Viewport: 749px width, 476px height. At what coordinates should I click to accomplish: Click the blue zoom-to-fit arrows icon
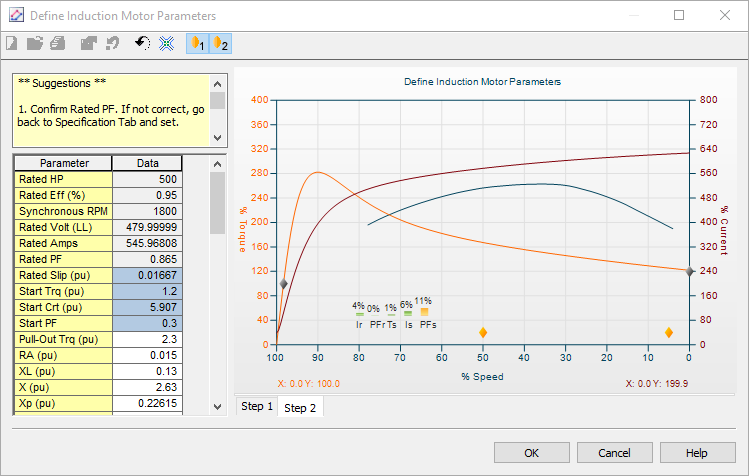tap(166, 44)
